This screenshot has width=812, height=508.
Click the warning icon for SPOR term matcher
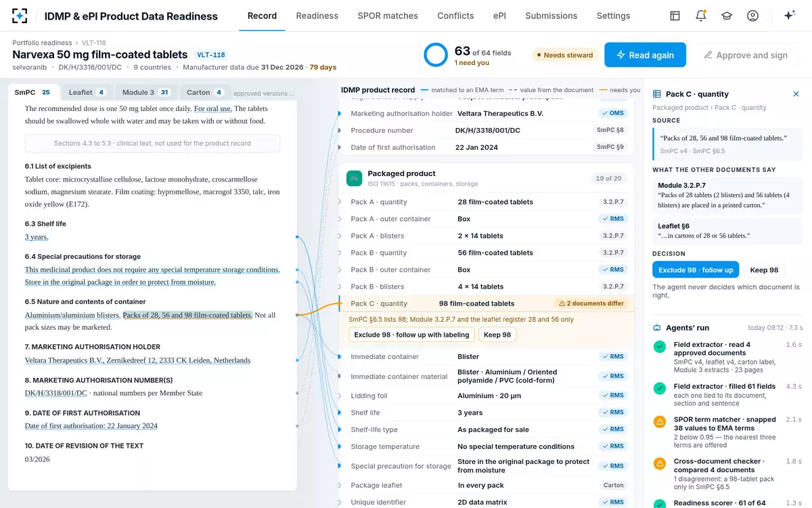659,422
